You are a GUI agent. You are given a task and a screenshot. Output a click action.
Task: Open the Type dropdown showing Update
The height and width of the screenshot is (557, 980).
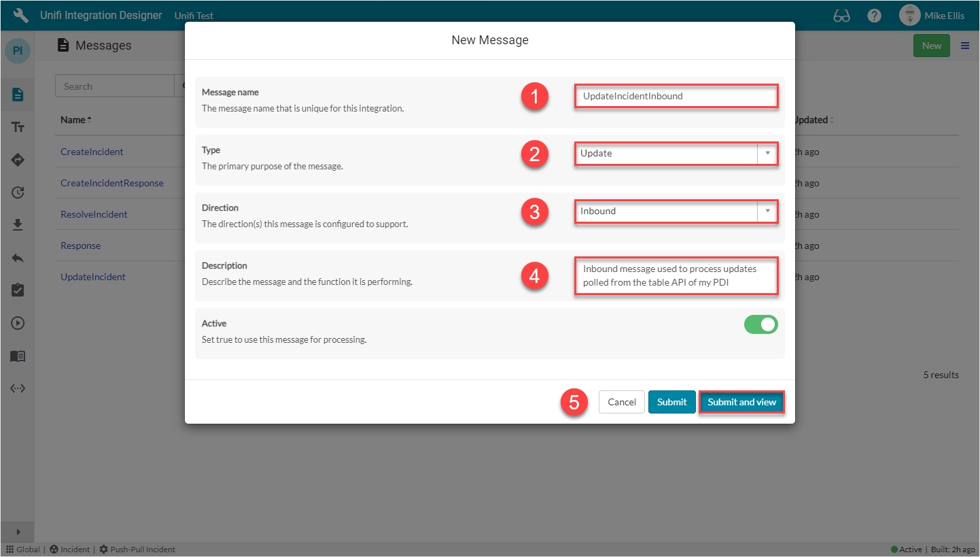[x=676, y=154]
